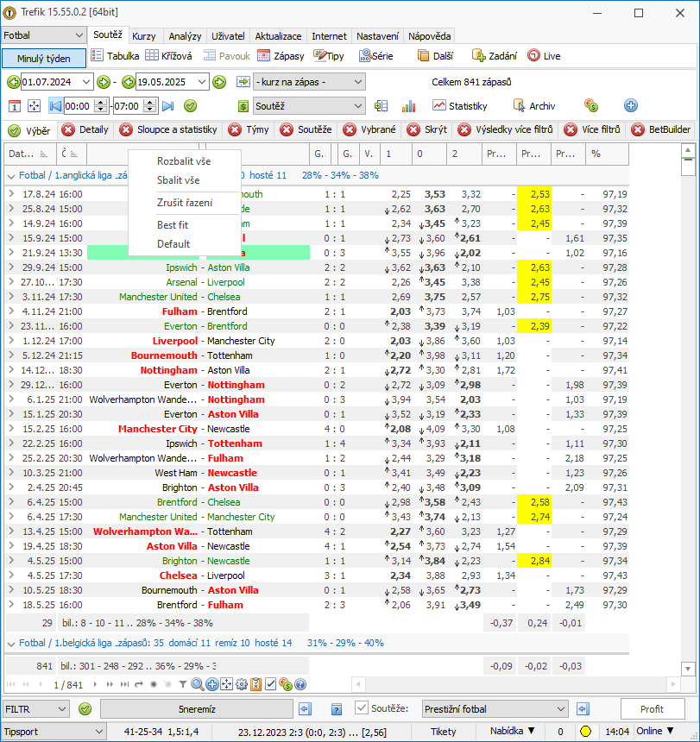Enable the BetBuilder panel toggle

(x=662, y=129)
